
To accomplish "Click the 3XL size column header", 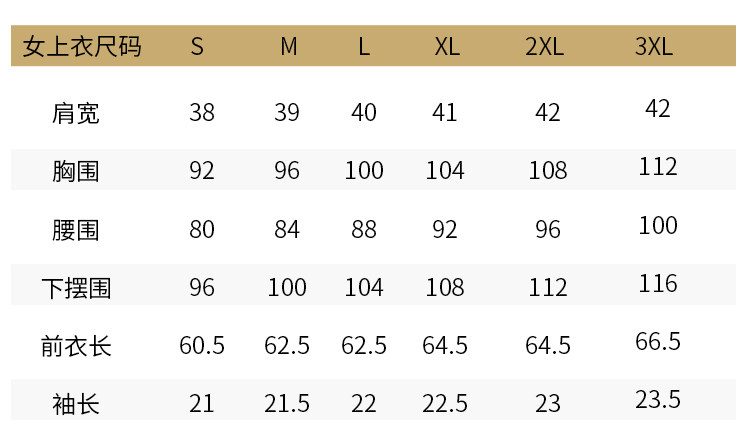I will pos(654,46).
